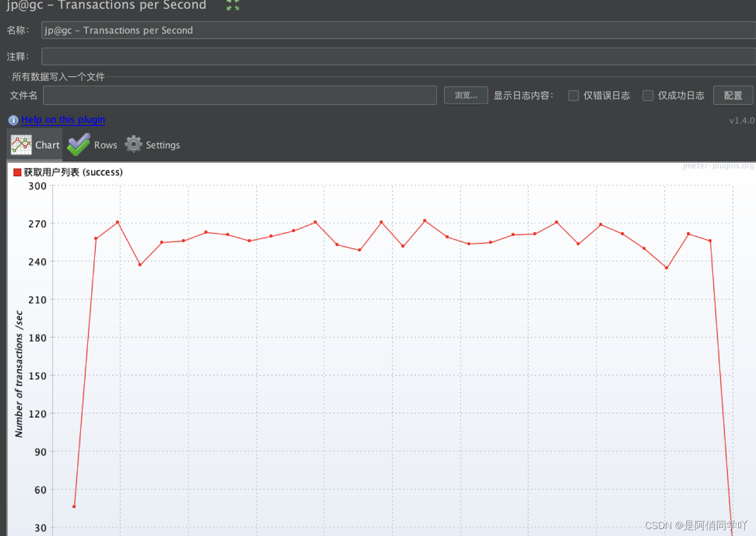Click the v1.4.0 version label

742,121
